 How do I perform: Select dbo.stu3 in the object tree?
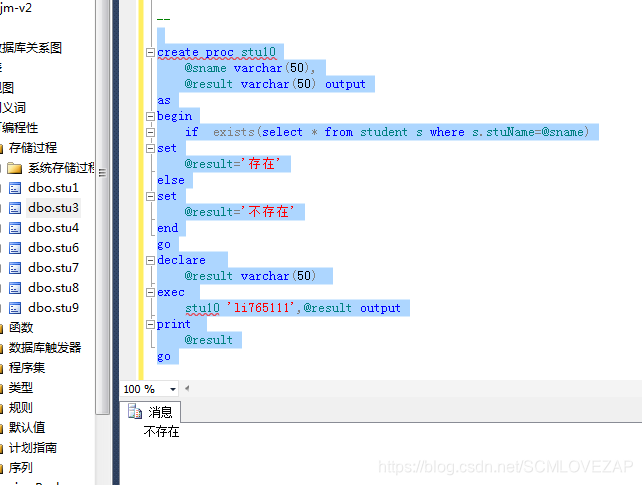click(x=53, y=208)
